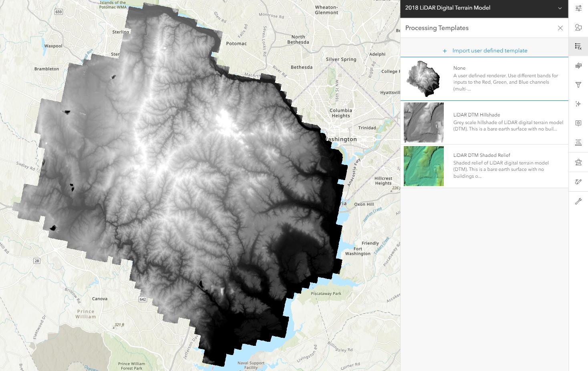
Task: Expand the 2018 LiDAR Digital Terrain Model dropdown
Action: coord(560,8)
